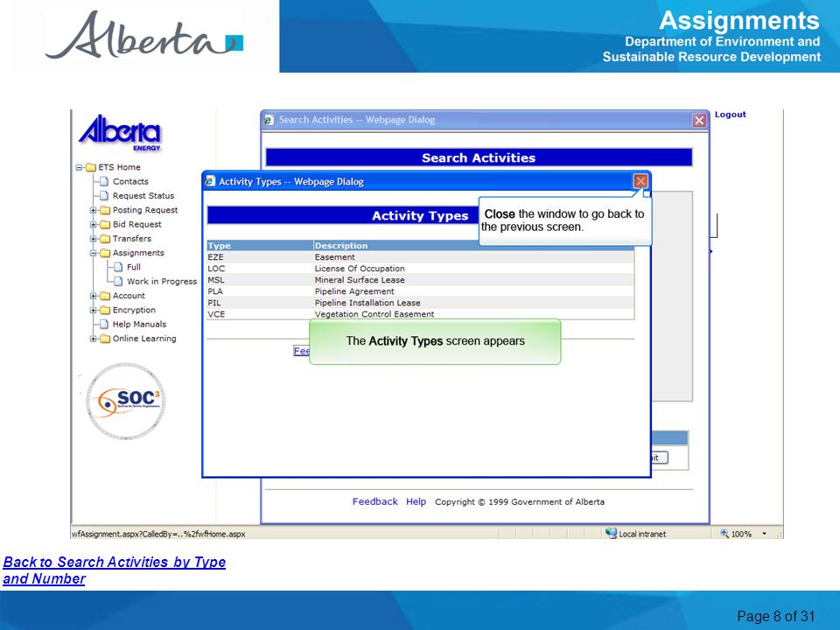Open the Help link in footer
The height and width of the screenshot is (630, 840).
tap(416, 501)
